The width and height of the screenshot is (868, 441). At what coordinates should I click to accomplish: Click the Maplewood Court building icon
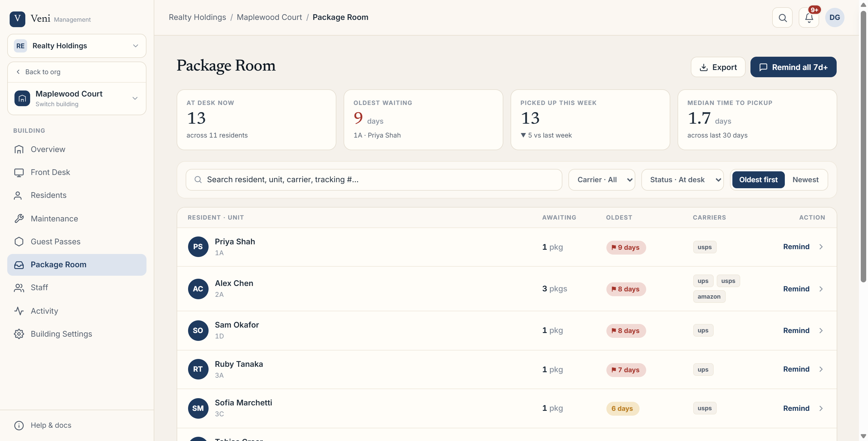tap(22, 98)
